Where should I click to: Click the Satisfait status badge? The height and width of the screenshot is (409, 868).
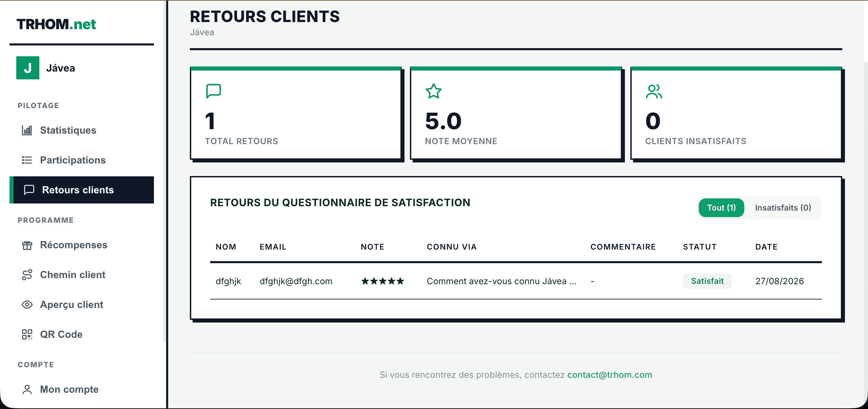point(707,281)
